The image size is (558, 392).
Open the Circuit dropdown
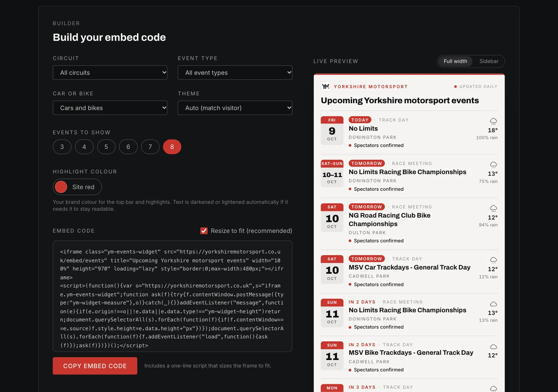(110, 73)
